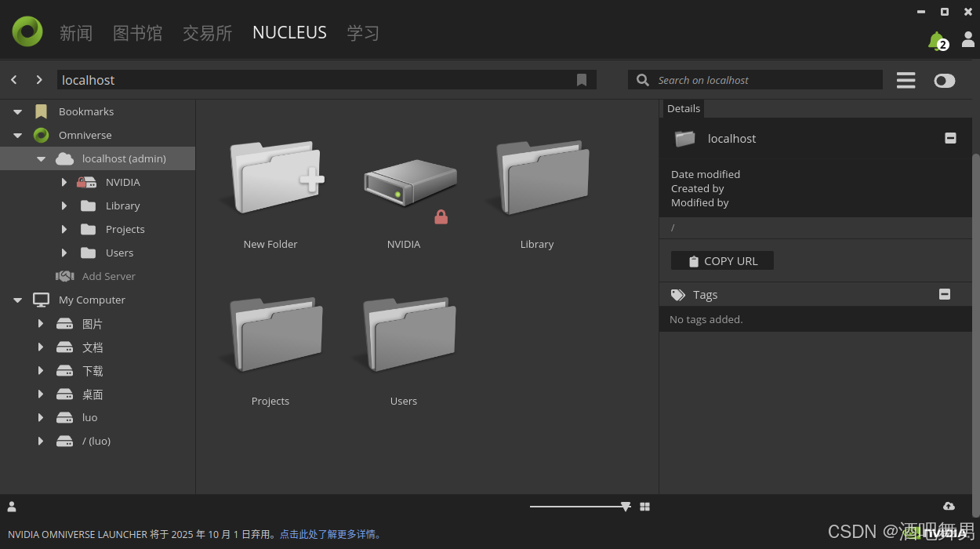
Task: Click the cloud upload icon at bottom right
Action: [949, 507]
